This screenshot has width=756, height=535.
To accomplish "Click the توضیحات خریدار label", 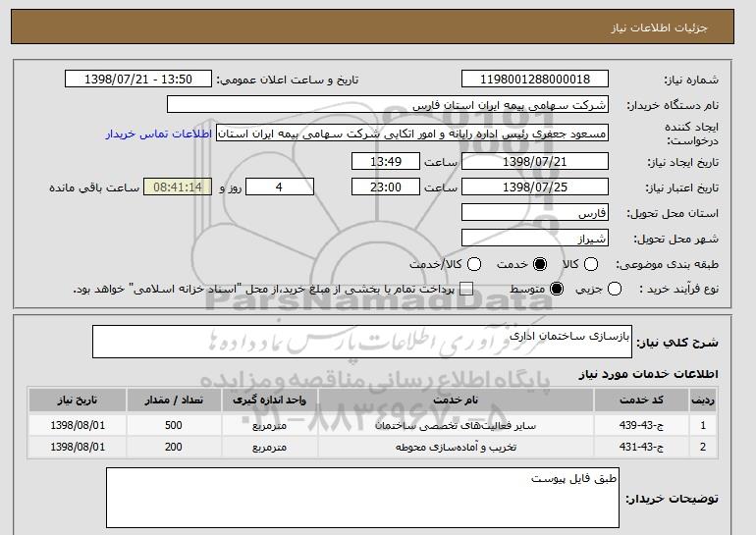I will click(673, 499).
